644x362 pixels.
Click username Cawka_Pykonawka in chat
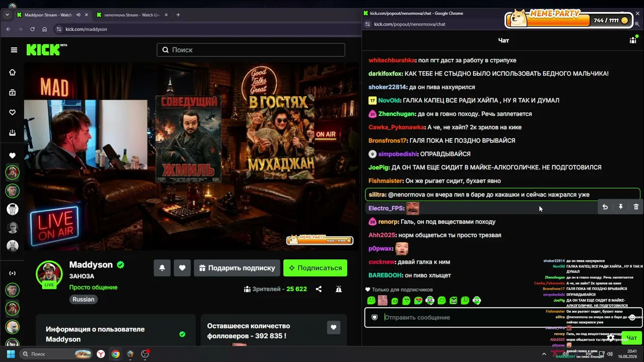396,127
